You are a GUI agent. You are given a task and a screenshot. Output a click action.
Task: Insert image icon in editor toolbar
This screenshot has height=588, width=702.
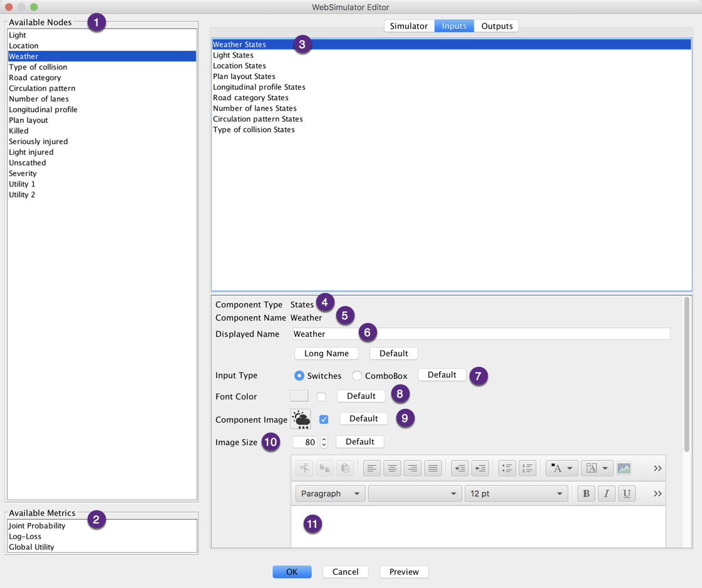coord(624,468)
